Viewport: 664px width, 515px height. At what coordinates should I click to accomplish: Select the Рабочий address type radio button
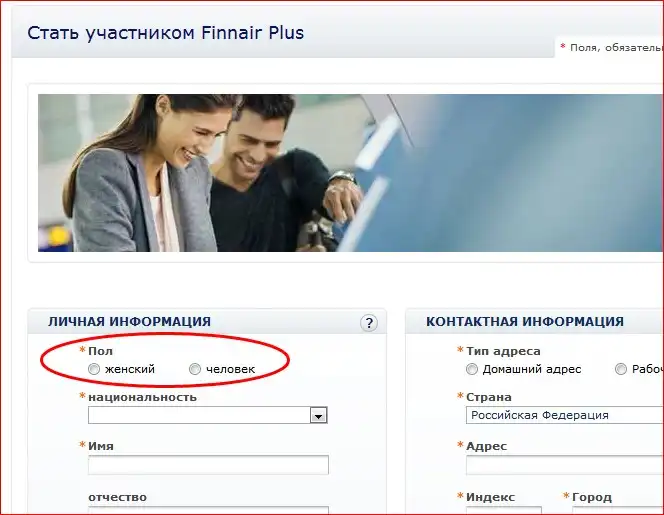point(621,369)
